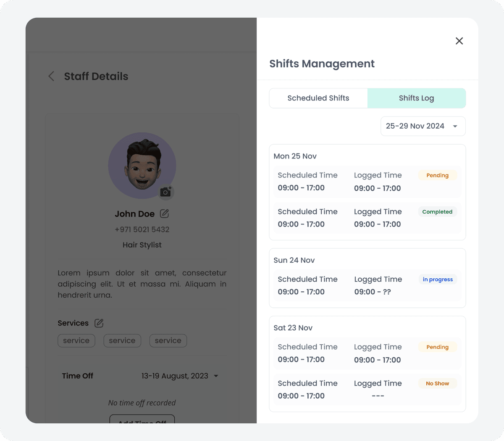Click the in progress status badge

point(437,280)
